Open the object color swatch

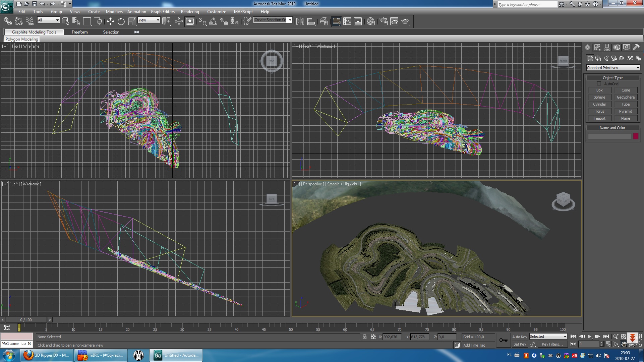click(x=636, y=136)
